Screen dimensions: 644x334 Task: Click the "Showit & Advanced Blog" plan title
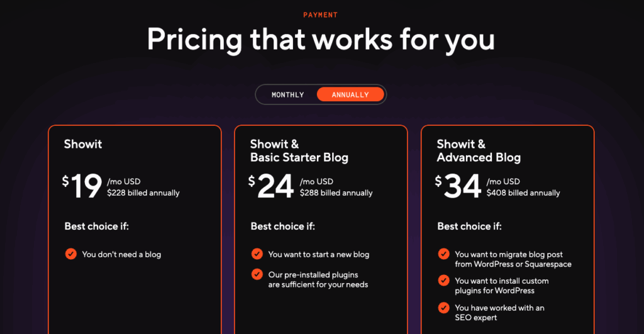coord(479,151)
